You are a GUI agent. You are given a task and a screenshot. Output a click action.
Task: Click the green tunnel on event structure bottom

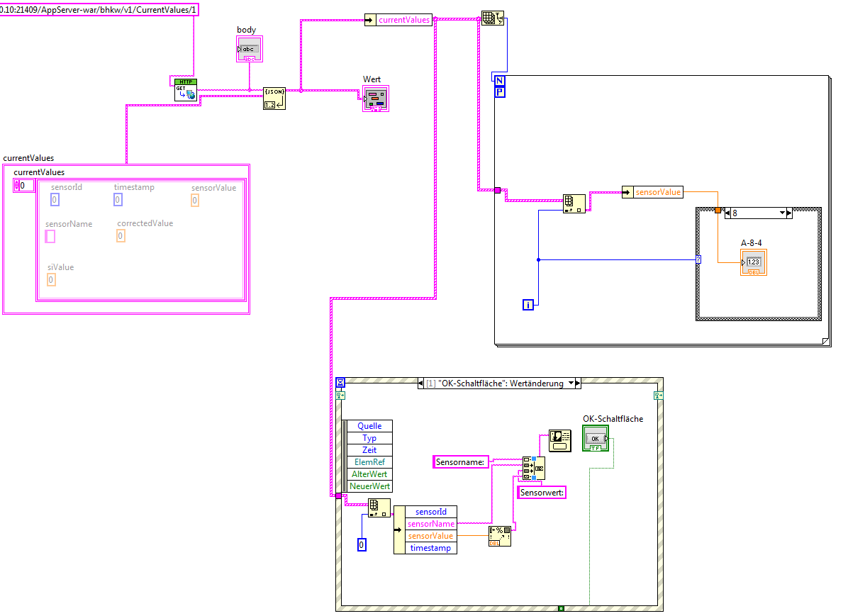(561, 608)
